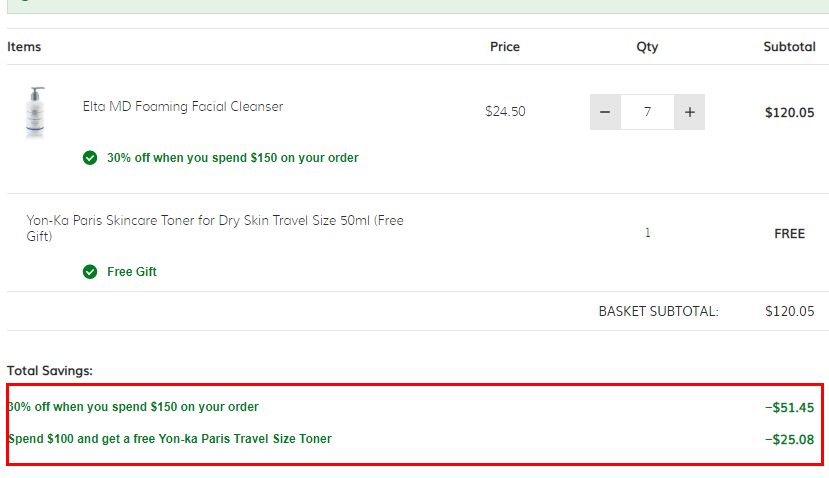829x478 pixels.
Task: Click the $24.50 item price
Action: pos(505,112)
